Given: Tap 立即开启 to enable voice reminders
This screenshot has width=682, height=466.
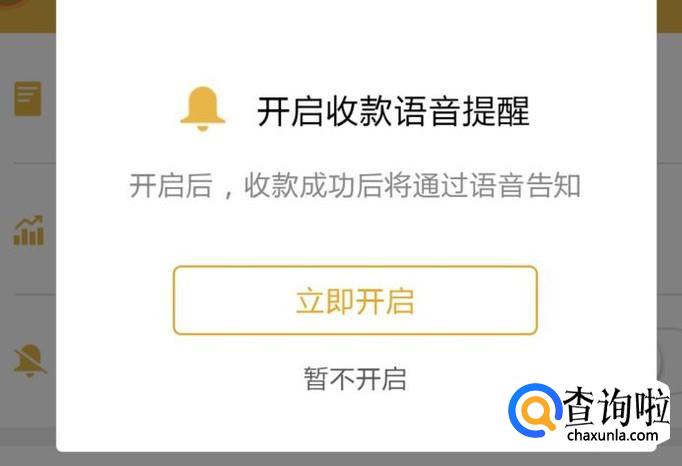Looking at the screenshot, I should [x=355, y=300].
